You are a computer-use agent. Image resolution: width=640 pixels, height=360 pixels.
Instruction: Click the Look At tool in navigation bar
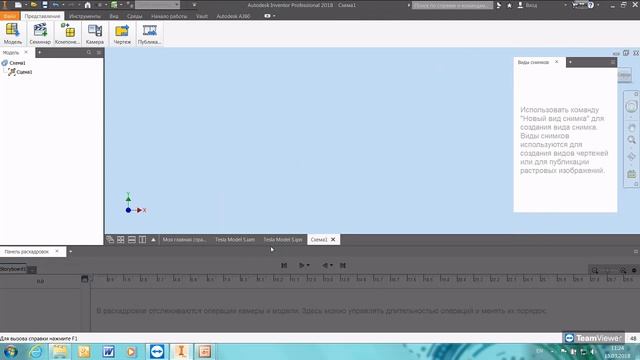pyautogui.click(x=631, y=174)
